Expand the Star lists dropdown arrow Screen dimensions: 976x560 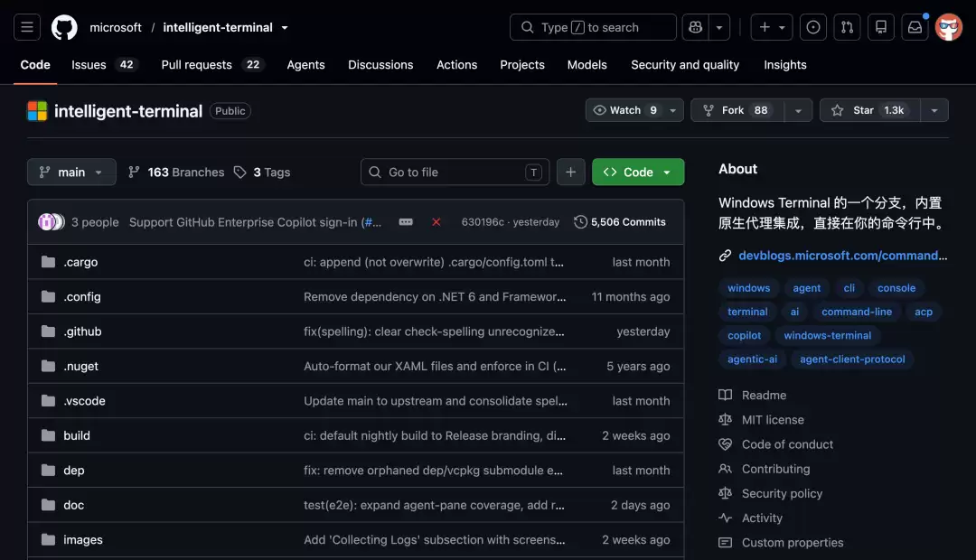click(x=934, y=110)
